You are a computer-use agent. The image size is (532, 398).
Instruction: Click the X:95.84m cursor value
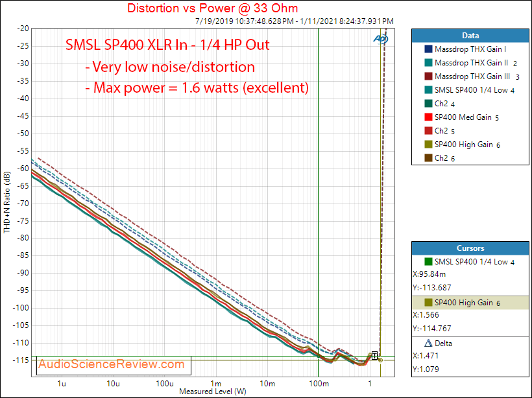point(429,274)
